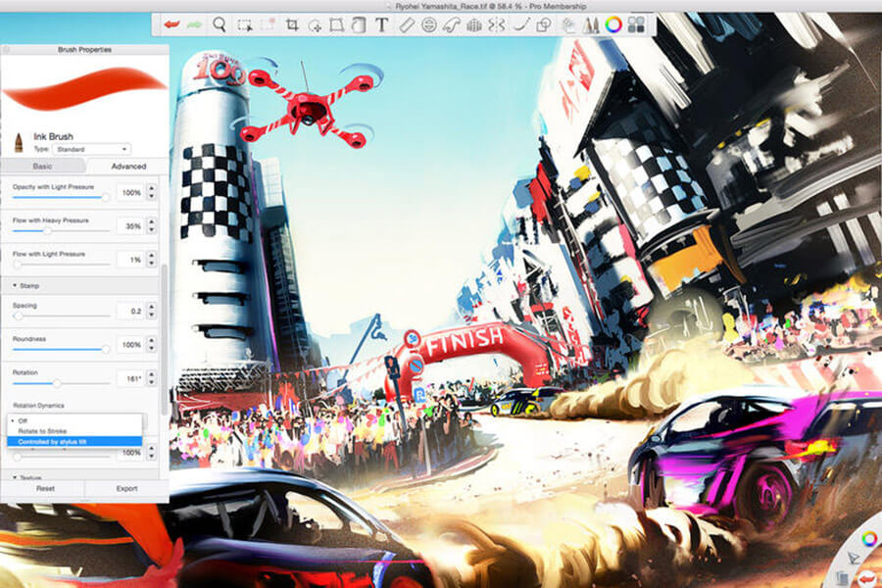This screenshot has height=588, width=882.
Task: Switch to the Basic tab
Action: [x=43, y=166]
